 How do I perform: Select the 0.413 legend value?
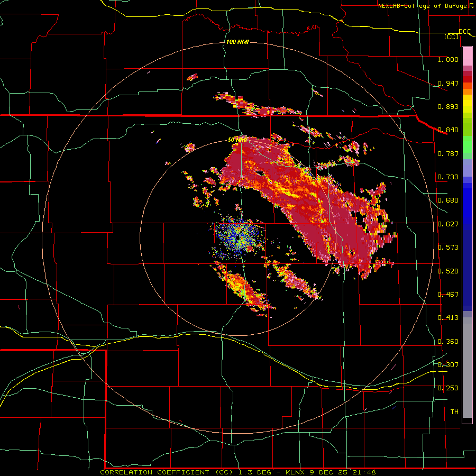pyautogui.click(x=448, y=318)
